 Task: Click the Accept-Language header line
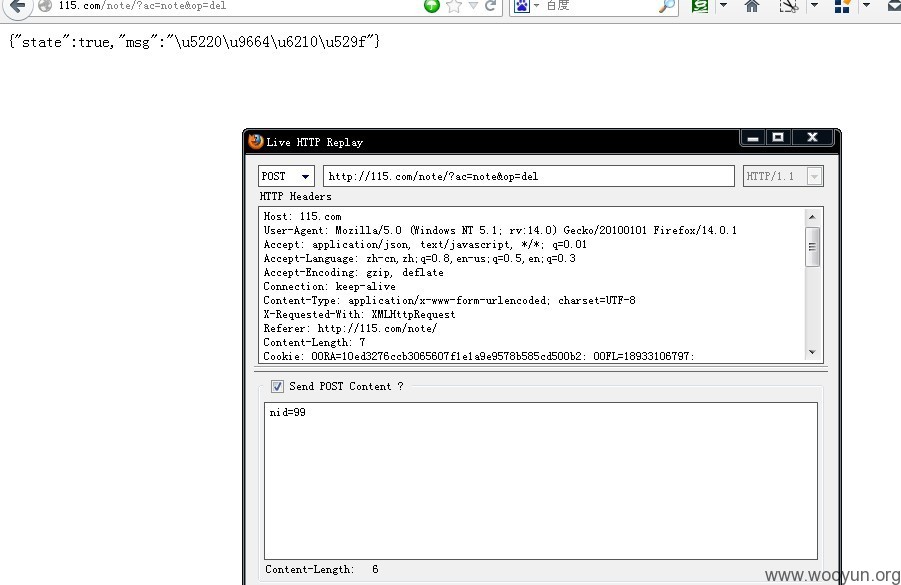pyautogui.click(x=419, y=259)
